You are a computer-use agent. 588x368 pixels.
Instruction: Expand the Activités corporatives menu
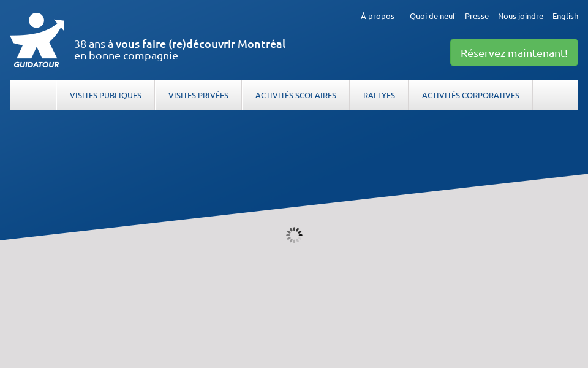coord(470,95)
